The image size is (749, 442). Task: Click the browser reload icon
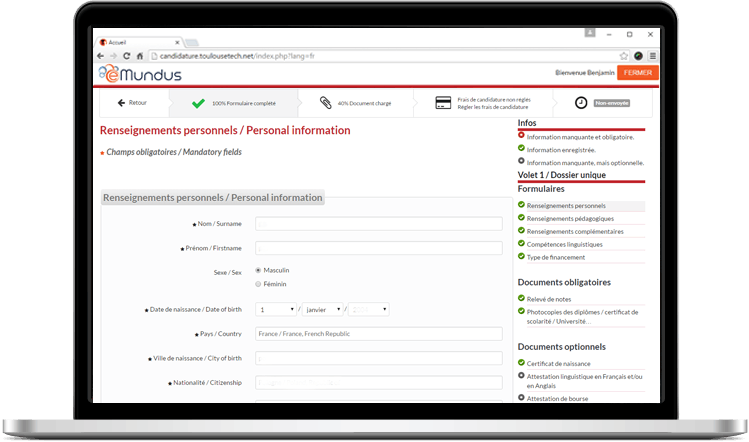coord(127,56)
